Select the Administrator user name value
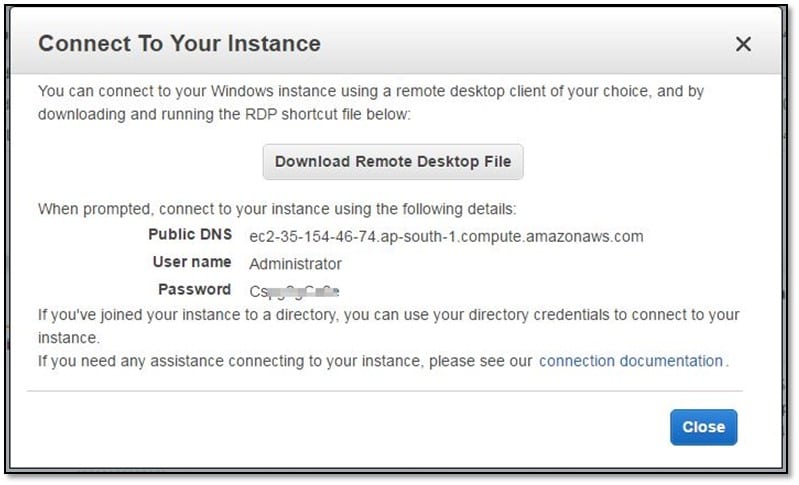Image resolution: width=799 pixels, height=485 pixels. [295, 264]
